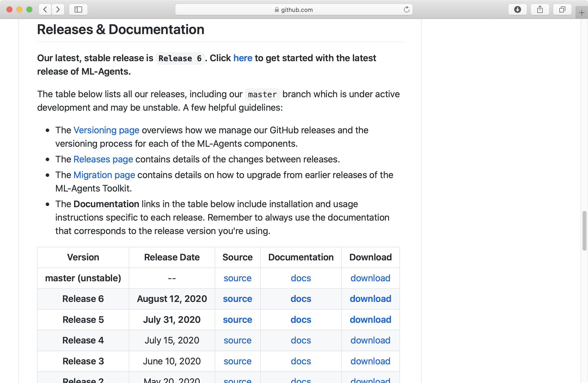Toggle Safari's sidebar icon
This screenshot has width=588, height=383.
pyautogui.click(x=78, y=10)
